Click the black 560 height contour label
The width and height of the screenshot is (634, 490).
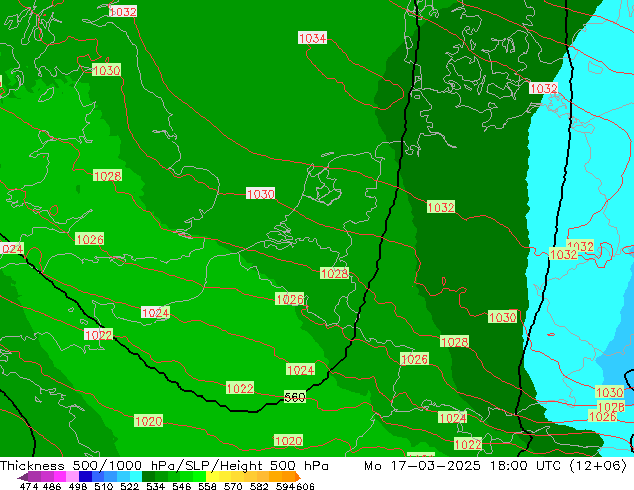coord(295,397)
